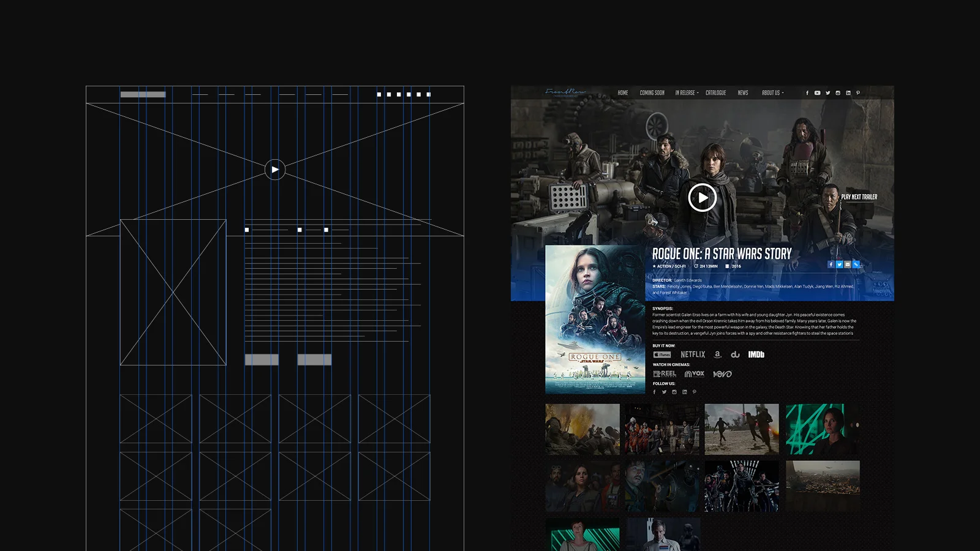Select Novo cinemas logo under Watch in Cinemas

[723, 373]
